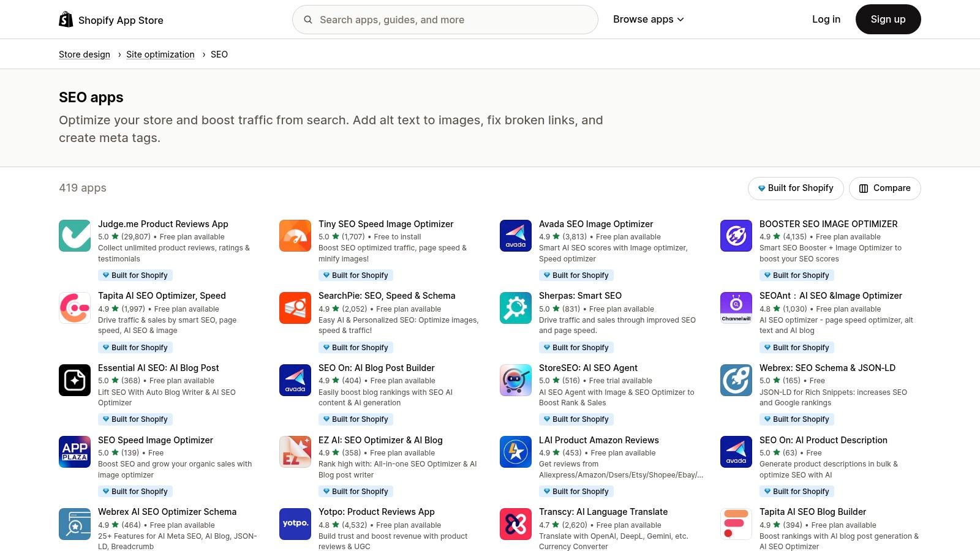The image size is (980, 551).
Task: Open the SEO On AI Blog Post Builder icon
Action: 295,380
